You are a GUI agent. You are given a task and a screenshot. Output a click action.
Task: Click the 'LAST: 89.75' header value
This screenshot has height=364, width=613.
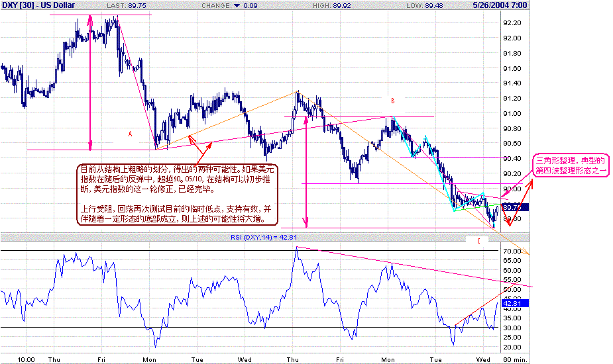pyautogui.click(x=127, y=5)
